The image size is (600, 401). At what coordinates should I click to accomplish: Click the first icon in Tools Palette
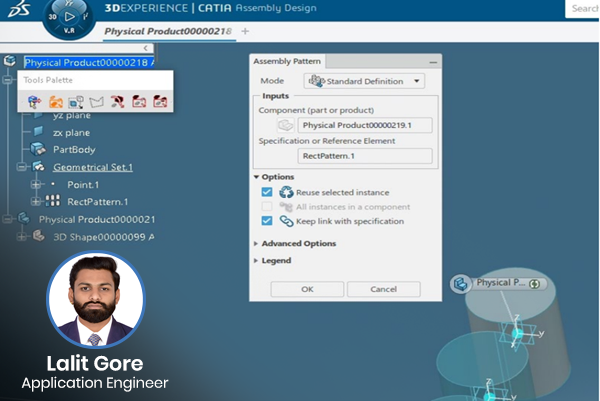click(x=34, y=101)
